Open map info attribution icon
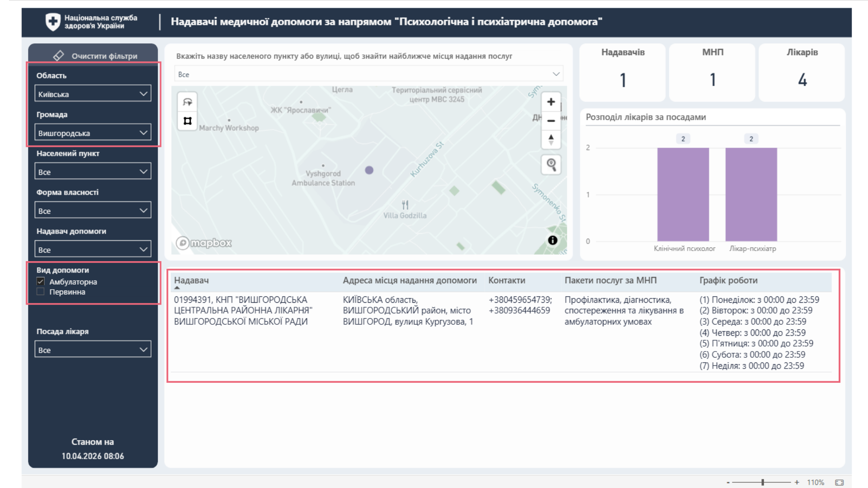Viewport: 868px width, 488px height. [x=552, y=240]
